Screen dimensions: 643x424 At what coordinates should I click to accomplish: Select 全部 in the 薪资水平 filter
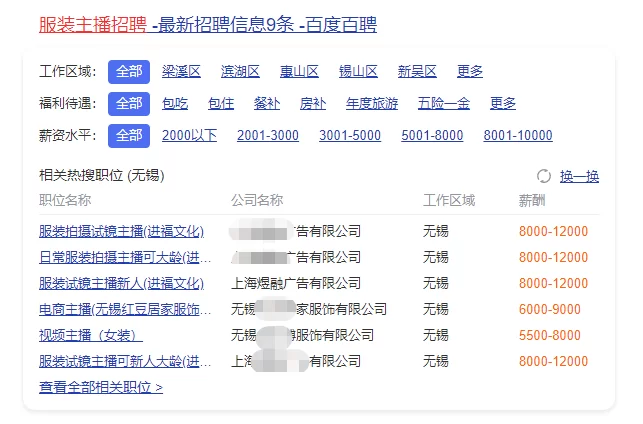click(129, 135)
